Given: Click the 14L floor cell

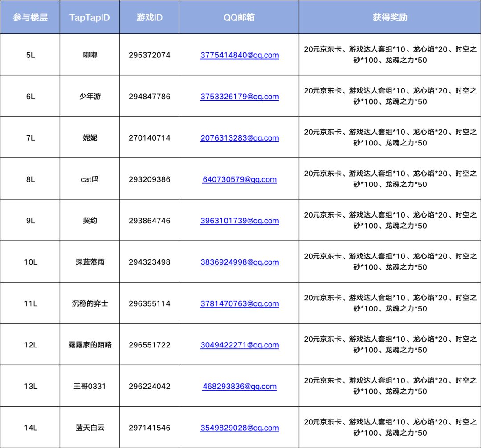Looking at the screenshot, I should (30, 427).
